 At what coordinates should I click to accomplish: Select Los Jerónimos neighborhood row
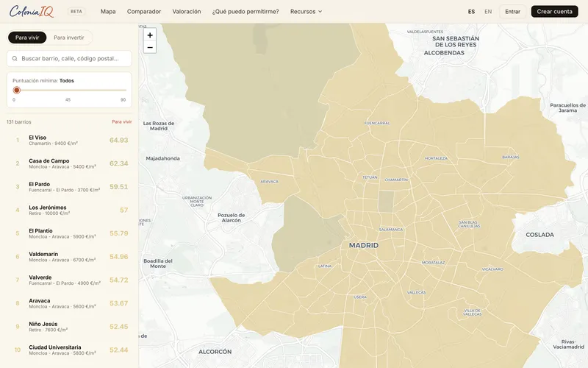pos(69,210)
